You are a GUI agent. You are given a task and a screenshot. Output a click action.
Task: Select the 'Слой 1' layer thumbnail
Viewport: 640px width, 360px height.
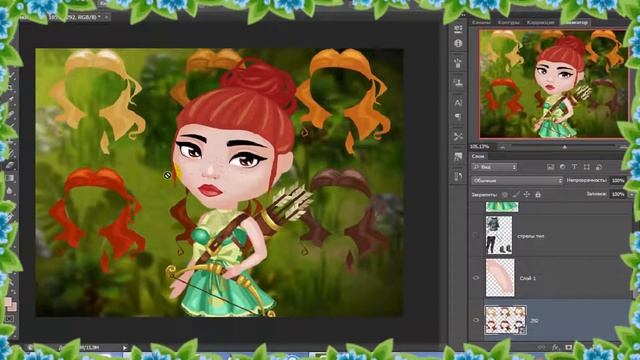coord(500,278)
